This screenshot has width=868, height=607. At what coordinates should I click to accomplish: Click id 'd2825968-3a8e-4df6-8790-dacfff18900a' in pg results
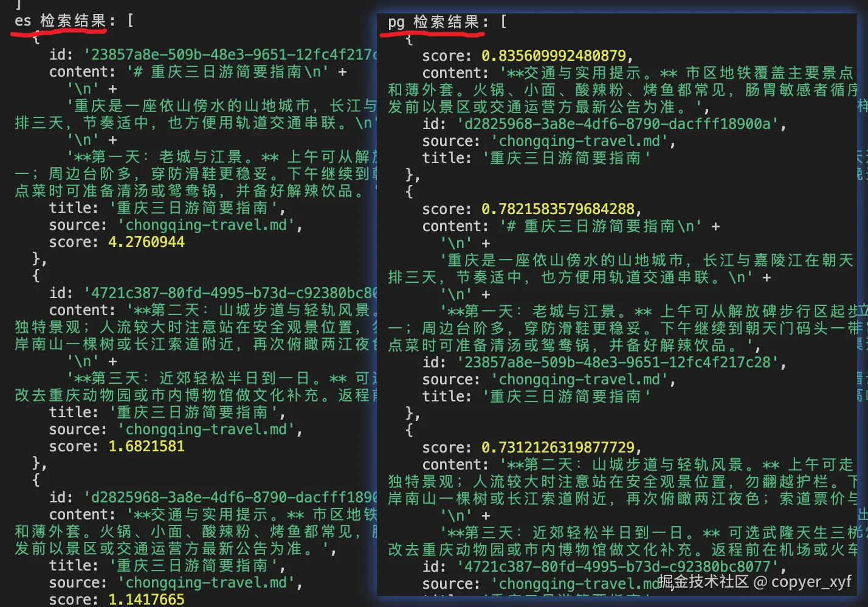point(618,124)
